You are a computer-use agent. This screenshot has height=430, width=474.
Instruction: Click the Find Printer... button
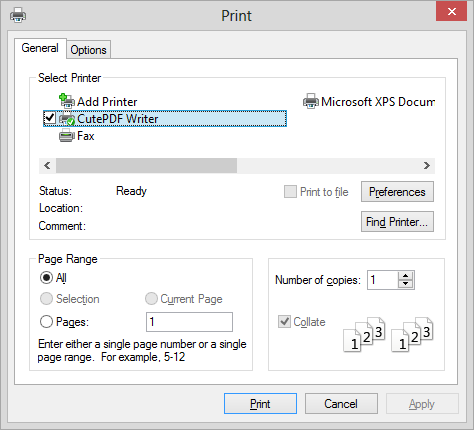397,221
